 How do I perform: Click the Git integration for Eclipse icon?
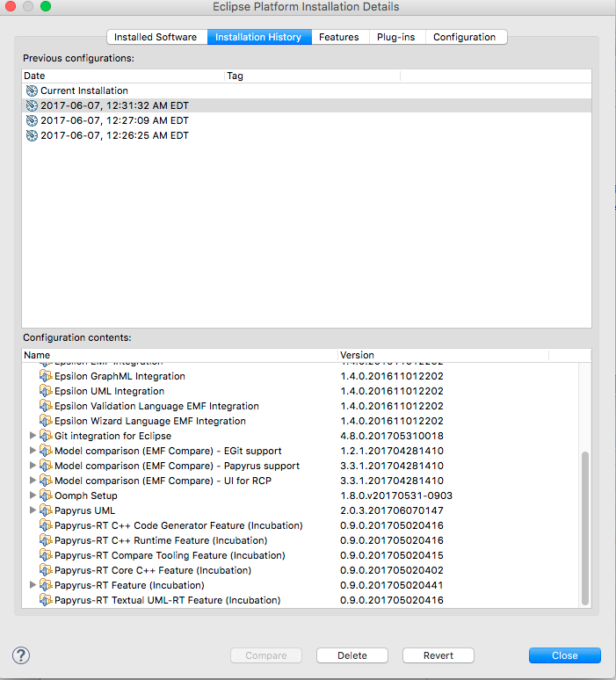(46, 436)
